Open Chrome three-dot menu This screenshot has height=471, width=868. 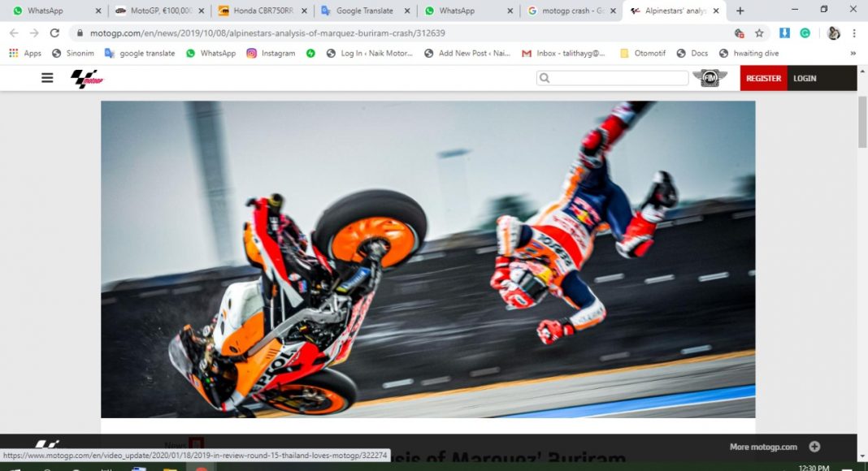coord(854,33)
